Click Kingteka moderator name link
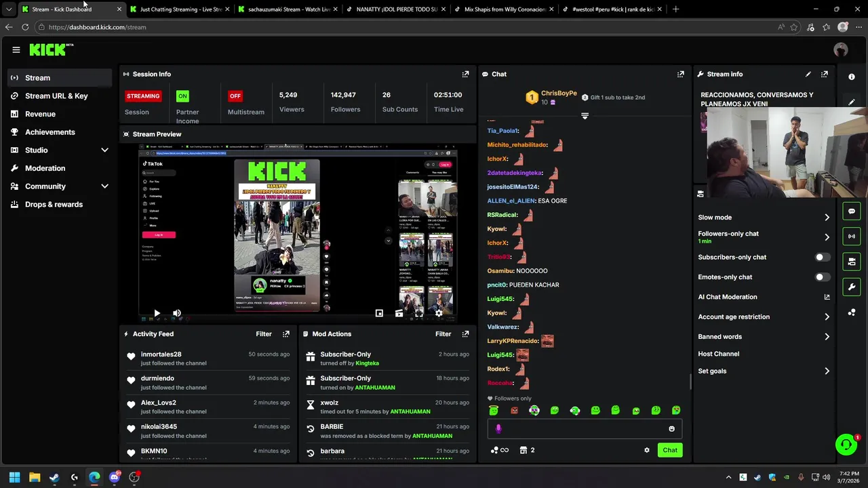 coord(367,363)
